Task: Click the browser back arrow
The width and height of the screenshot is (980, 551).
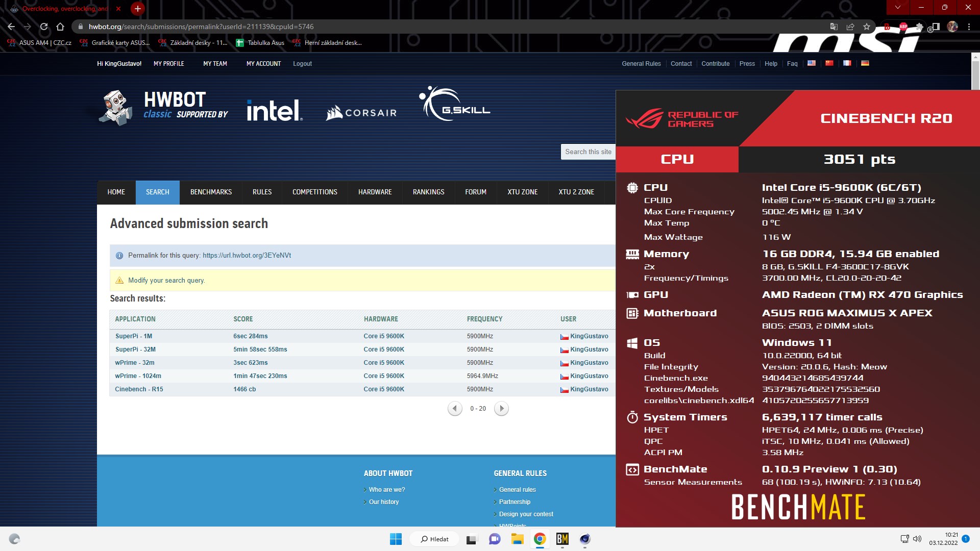Action: point(11,27)
